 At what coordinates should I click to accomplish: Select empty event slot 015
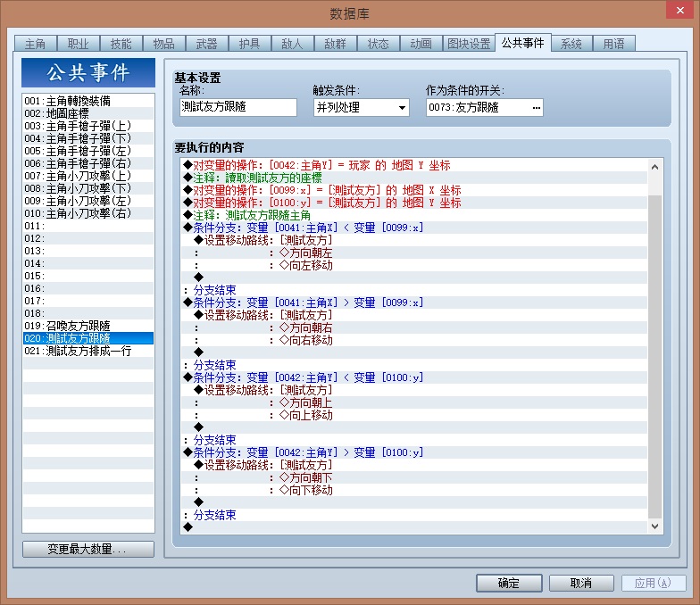pos(88,276)
